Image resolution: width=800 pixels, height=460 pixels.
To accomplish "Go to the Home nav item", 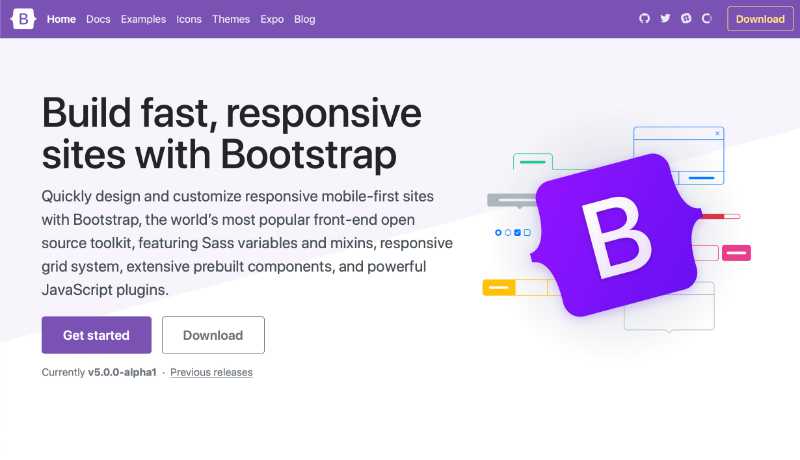I will [61, 19].
